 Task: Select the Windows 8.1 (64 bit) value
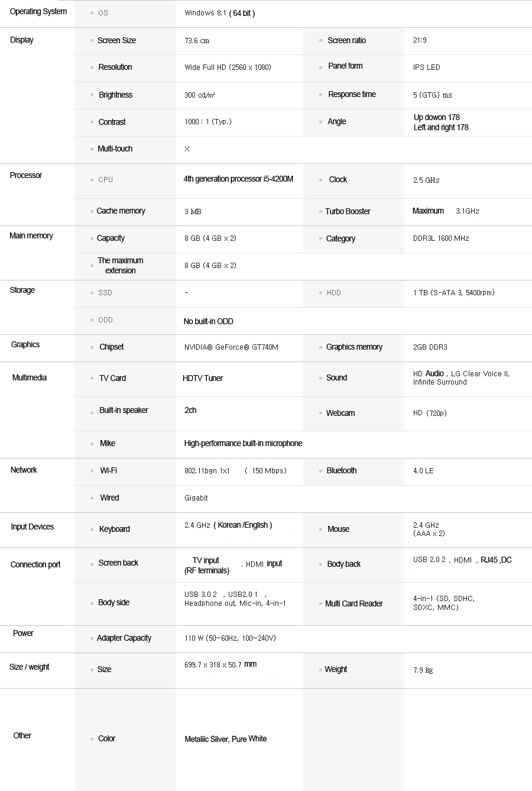click(x=219, y=13)
